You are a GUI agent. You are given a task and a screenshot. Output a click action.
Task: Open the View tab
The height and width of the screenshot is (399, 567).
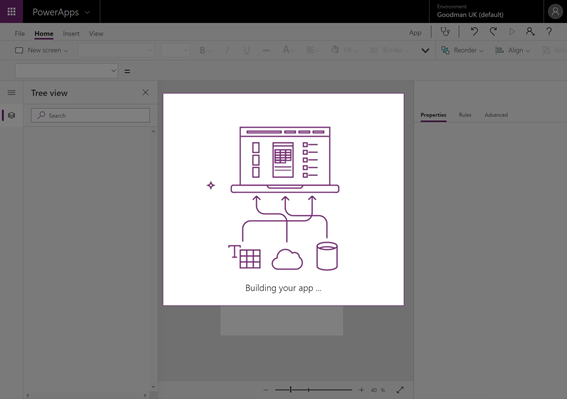coord(96,33)
